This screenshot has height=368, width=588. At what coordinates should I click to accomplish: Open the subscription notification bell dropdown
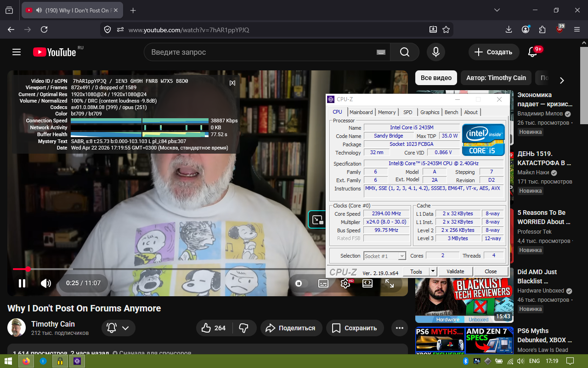(x=119, y=328)
